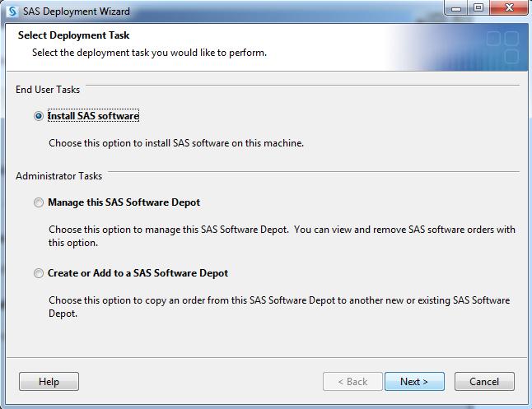This screenshot has height=409, width=532.
Task: Choose Create or Add to a SAS Software Depot
Action: pyautogui.click(x=39, y=273)
